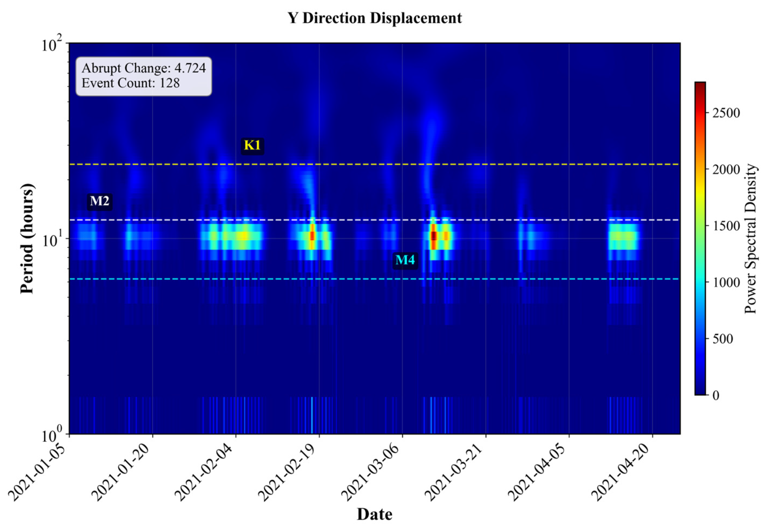Click the cyan M4 label
Screen dimensions: 770x532
tap(405, 260)
